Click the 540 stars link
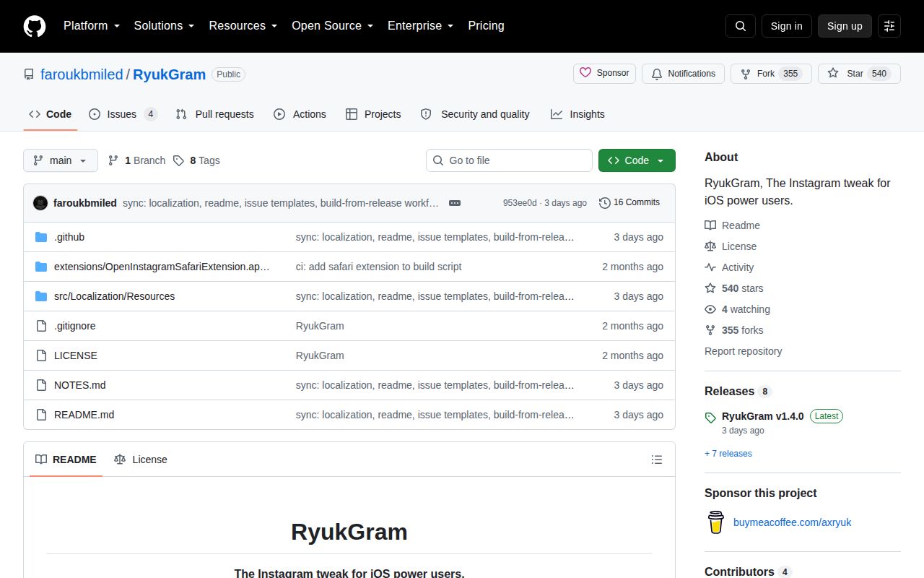 click(x=734, y=288)
